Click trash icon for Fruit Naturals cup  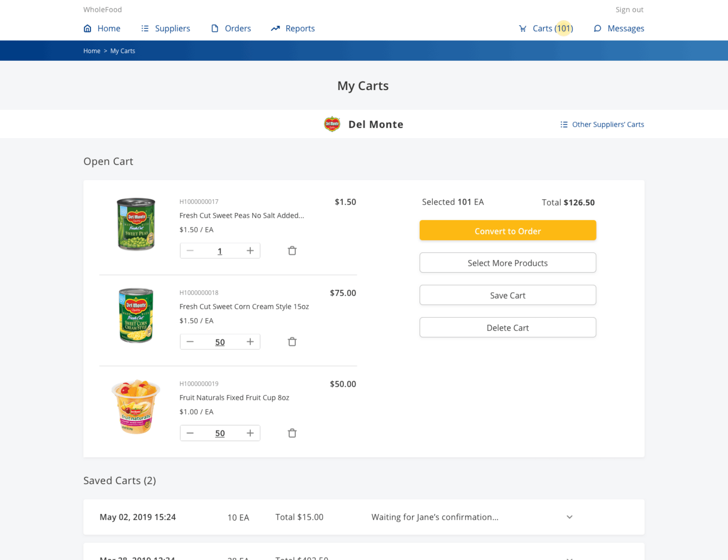292,433
